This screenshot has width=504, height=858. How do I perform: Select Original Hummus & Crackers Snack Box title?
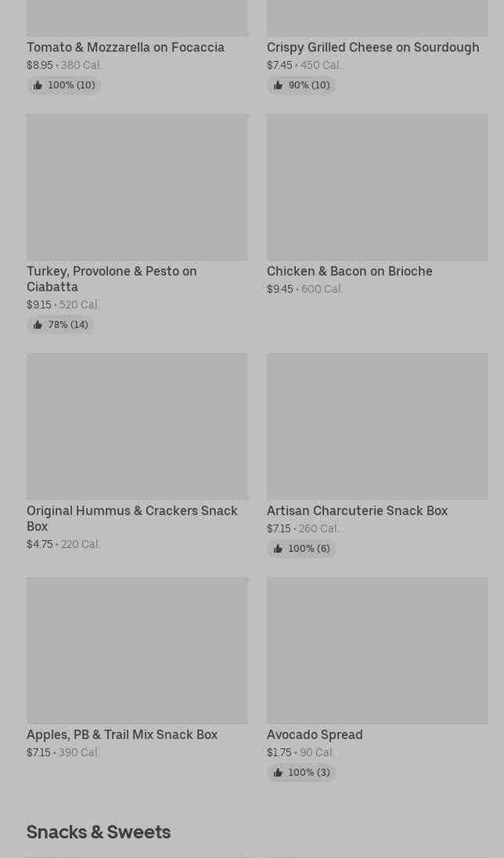tap(131, 518)
